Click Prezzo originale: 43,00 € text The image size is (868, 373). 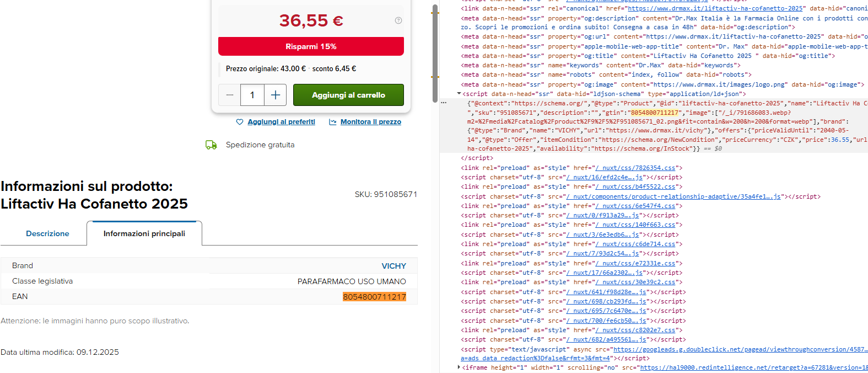tap(266, 69)
